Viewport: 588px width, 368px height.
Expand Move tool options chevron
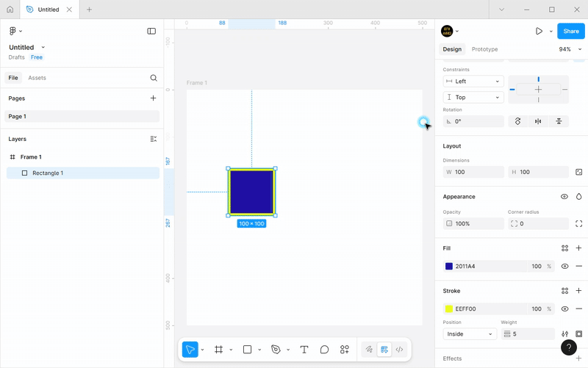[203, 350]
